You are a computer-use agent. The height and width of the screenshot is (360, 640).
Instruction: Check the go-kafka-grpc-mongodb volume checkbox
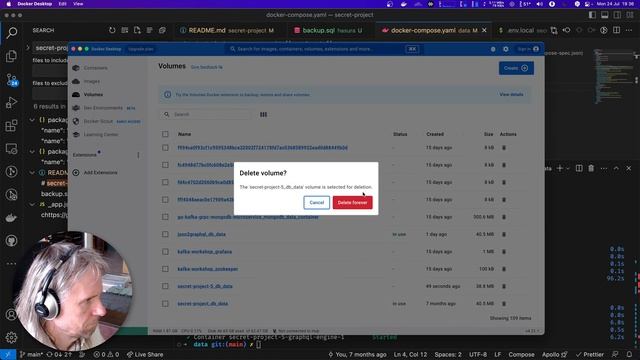coord(165,217)
